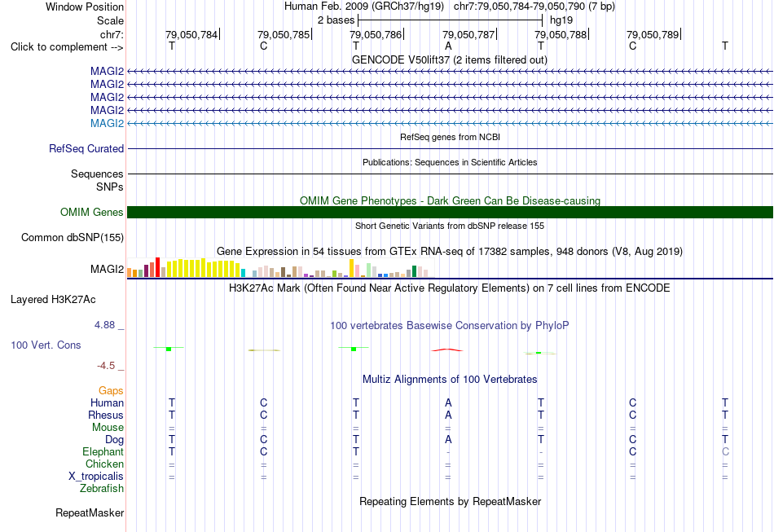Click the red PhyloP conservation mark
This screenshot has height=532, width=774.
point(447,350)
